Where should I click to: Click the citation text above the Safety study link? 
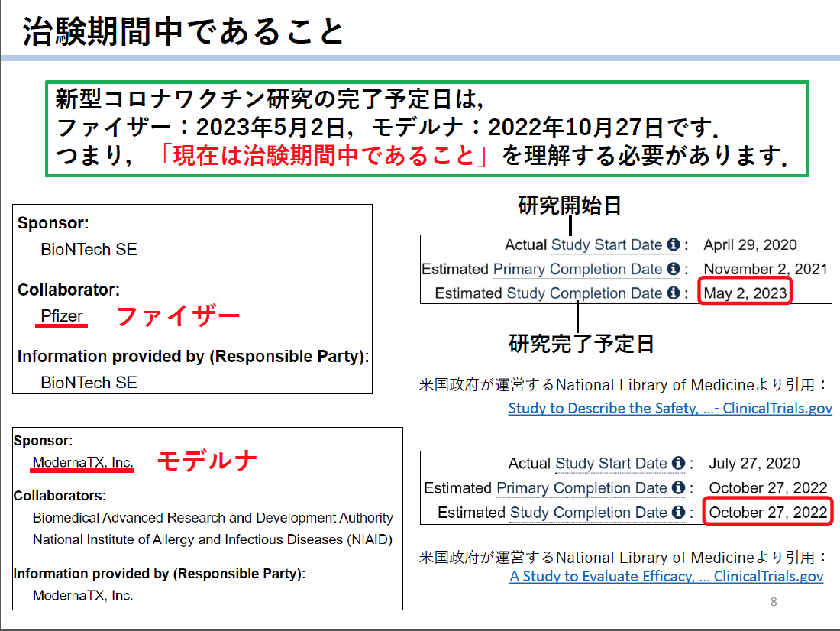click(x=623, y=385)
